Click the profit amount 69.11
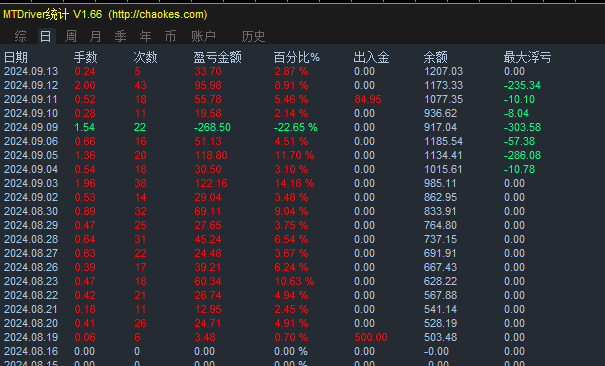The image size is (605, 366). coord(208,211)
